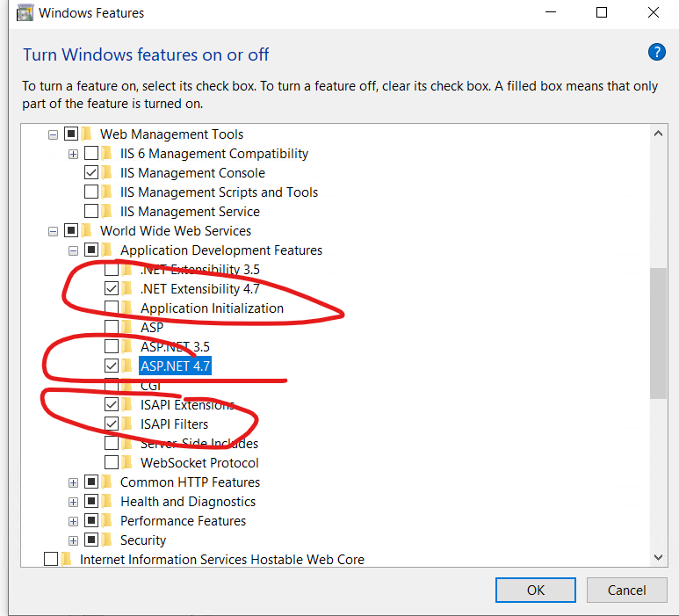Maximize the Windows Features window
Screen dimensions: 679x616
602,12
